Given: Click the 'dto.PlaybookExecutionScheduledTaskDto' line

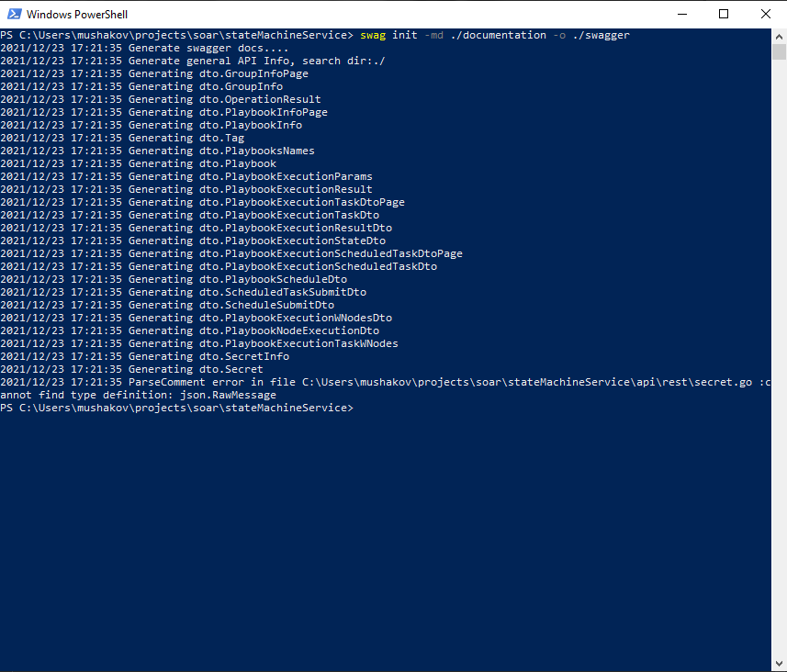Looking at the screenshot, I should coord(219,266).
